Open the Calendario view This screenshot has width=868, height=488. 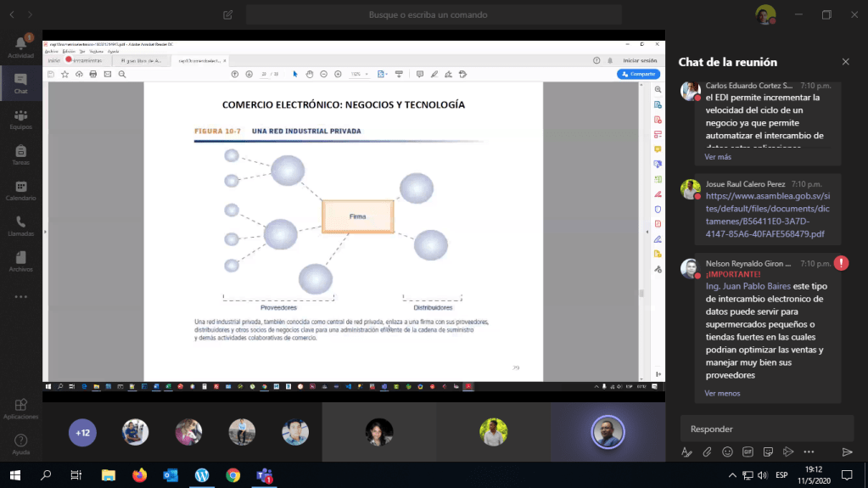pos(20,190)
